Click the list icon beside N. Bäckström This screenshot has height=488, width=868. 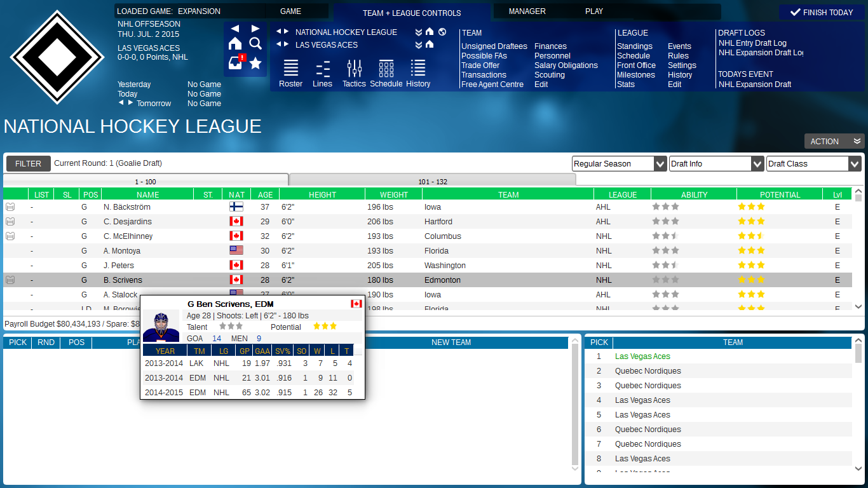[10, 207]
